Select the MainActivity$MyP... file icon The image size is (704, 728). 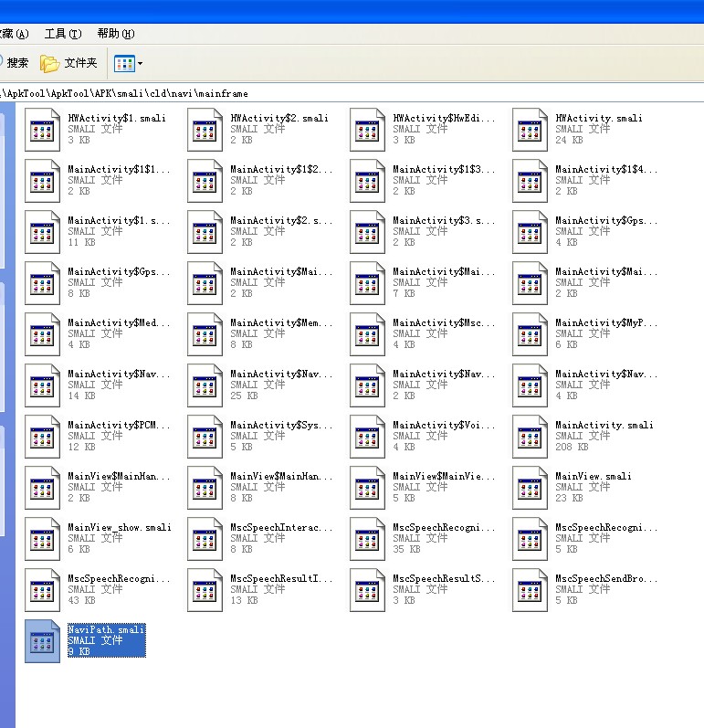[x=530, y=334]
